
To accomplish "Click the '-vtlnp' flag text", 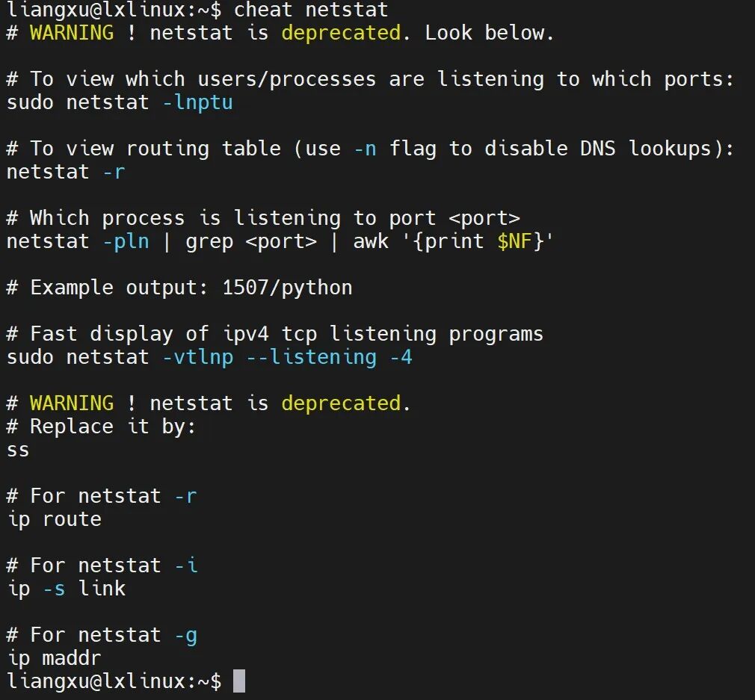I will [x=198, y=357].
